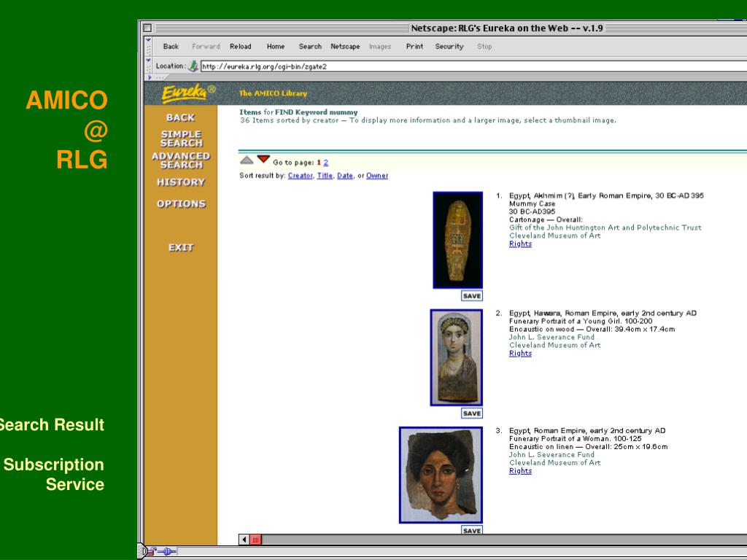
Task: Open Security info from toolbar
Action: [449, 46]
